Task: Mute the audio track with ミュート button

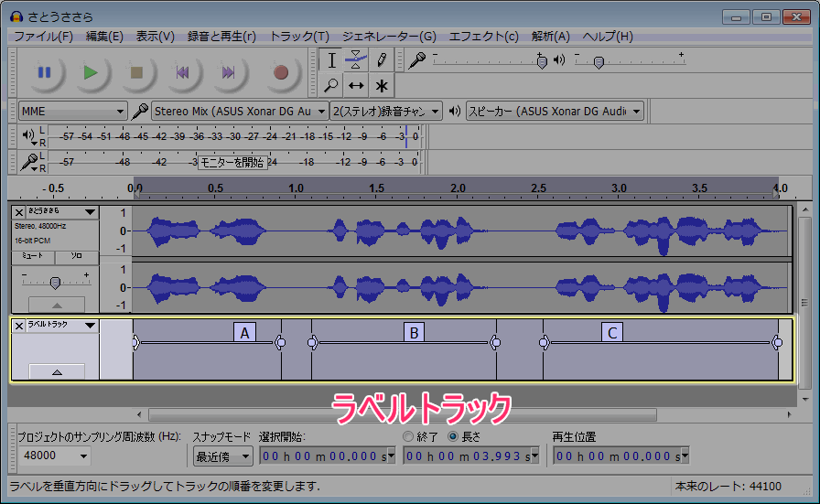Action: click(32, 256)
